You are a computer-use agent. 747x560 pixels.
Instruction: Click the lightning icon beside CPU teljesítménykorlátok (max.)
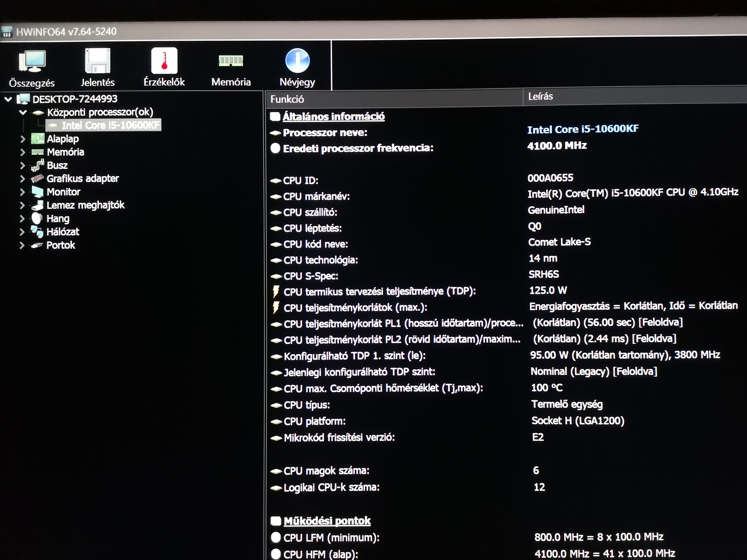coord(276,308)
